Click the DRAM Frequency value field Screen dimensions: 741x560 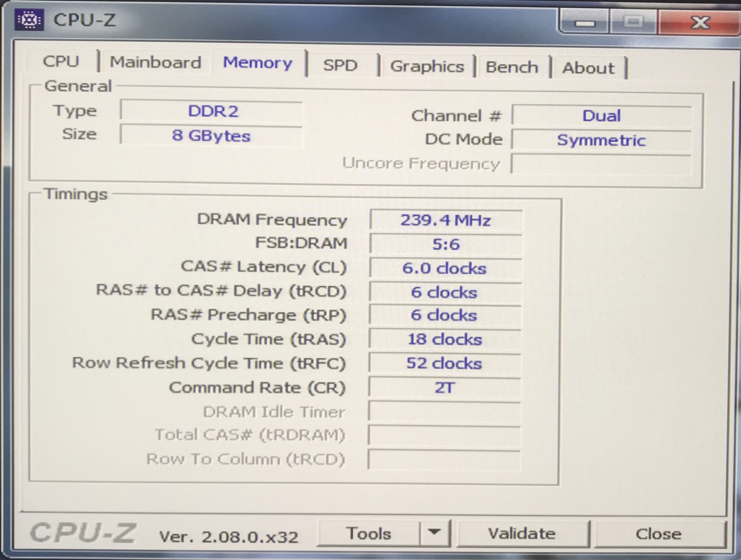(x=446, y=220)
